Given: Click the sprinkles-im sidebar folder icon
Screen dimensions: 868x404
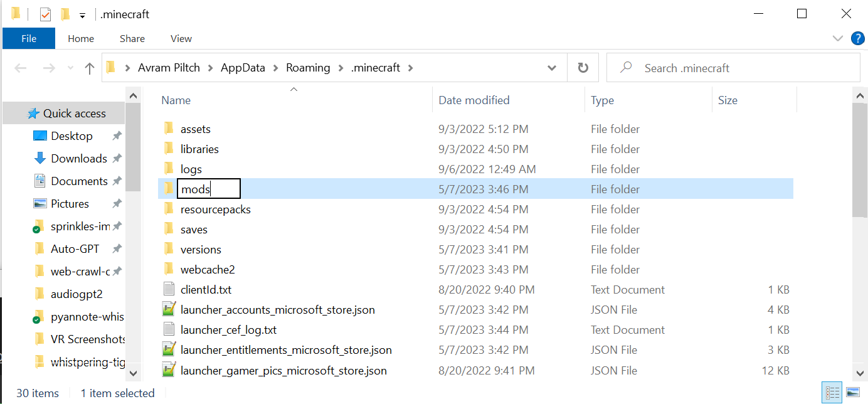Looking at the screenshot, I should click(40, 226).
